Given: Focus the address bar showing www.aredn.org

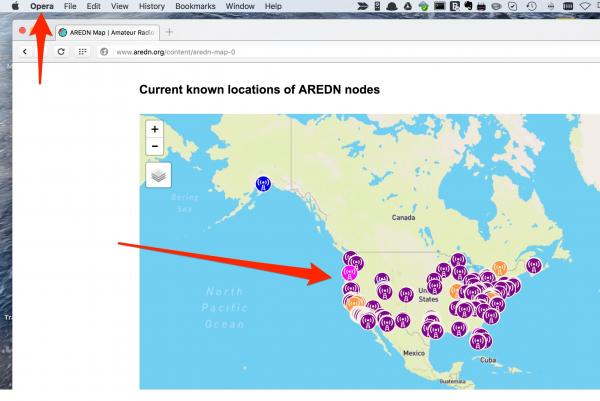Looking at the screenshot, I should tap(176, 52).
